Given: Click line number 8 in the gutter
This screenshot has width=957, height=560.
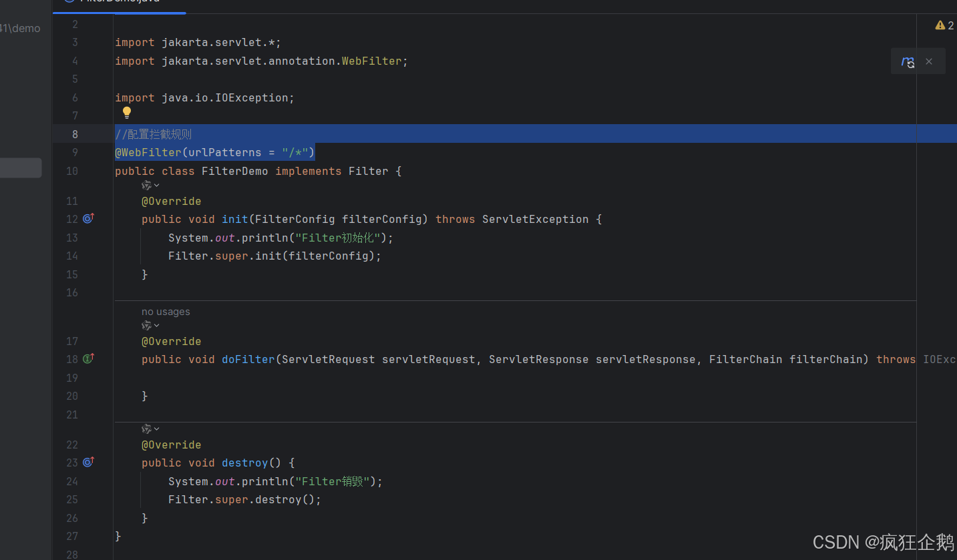Looking at the screenshot, I should [75, 133].
